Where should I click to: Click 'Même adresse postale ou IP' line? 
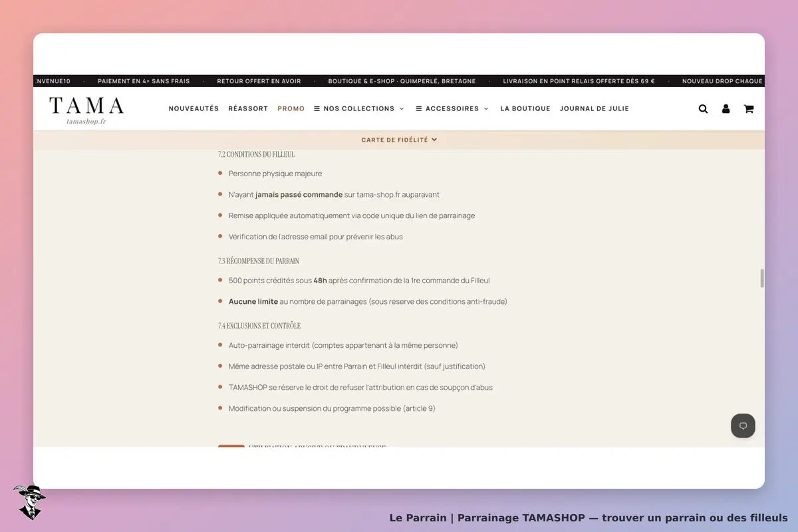(357, 366)
